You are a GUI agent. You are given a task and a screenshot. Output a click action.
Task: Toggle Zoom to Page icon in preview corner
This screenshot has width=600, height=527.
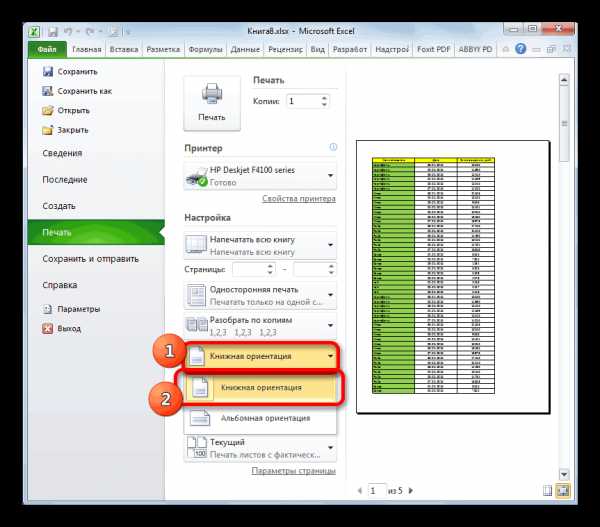[x=563, y=491]
